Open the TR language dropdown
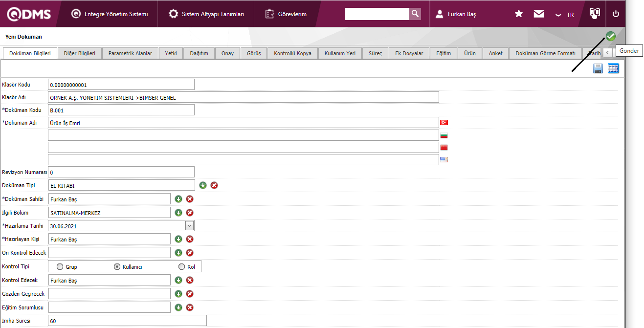 [565, 15]
